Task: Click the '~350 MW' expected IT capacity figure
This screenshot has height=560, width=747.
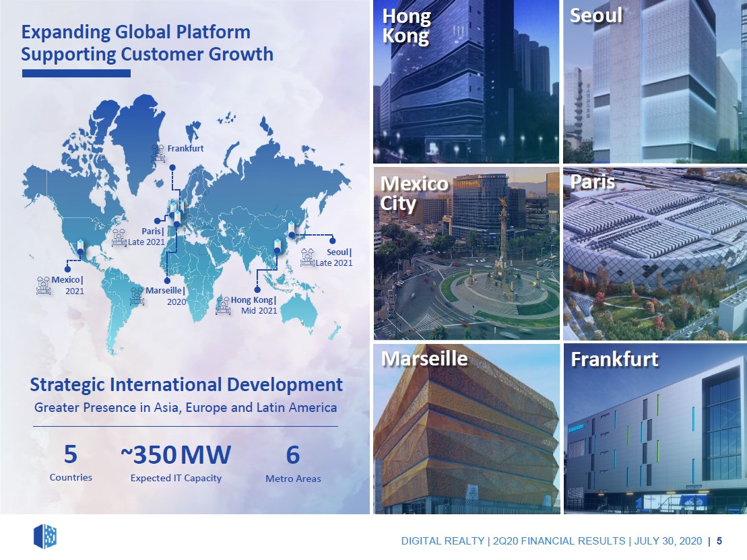Action: (176, 456)
